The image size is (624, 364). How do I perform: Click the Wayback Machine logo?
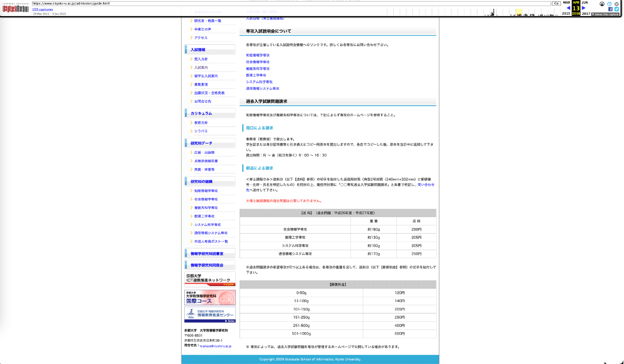15,8
